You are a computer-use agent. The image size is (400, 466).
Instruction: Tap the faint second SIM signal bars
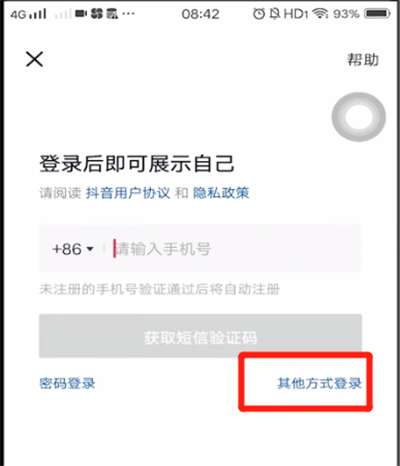[x=63, y=14]
